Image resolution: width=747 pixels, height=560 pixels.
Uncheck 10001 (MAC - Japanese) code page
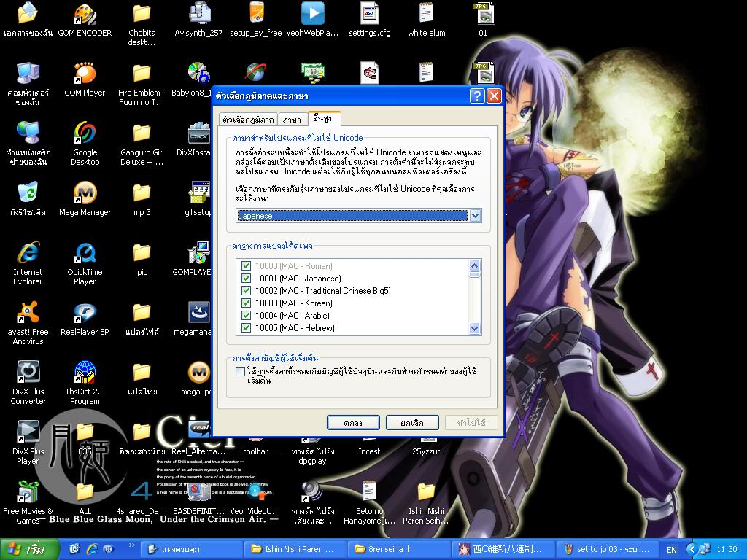point(246,278)
